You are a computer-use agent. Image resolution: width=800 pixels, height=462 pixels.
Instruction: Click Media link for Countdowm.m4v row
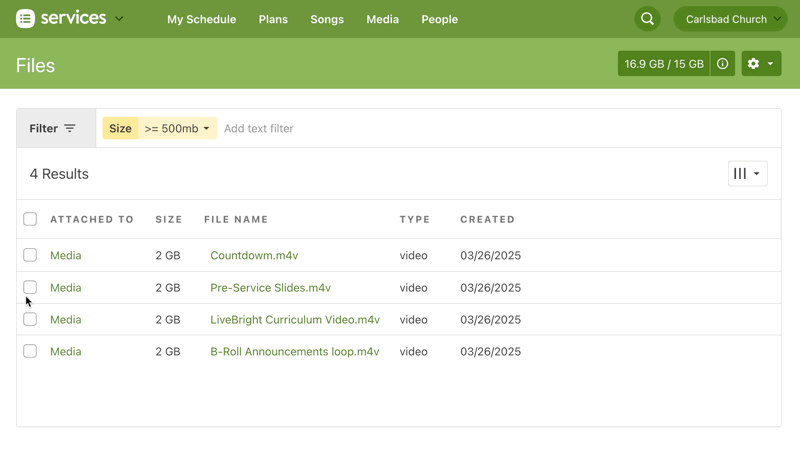click(x=66, y=256)
